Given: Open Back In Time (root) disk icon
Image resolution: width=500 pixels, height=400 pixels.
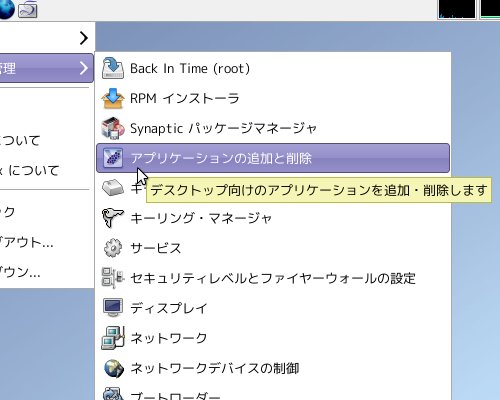Looking at the screenshot, I should coord(113,68).
